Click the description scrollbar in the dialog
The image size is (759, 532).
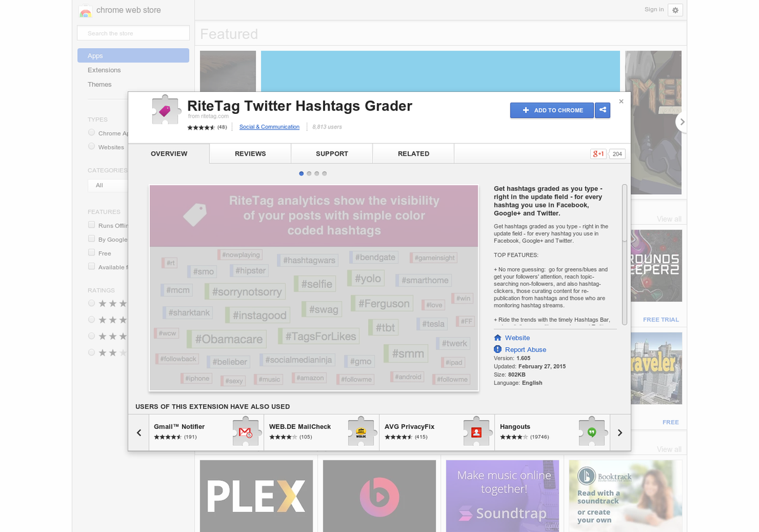point(624,213)
